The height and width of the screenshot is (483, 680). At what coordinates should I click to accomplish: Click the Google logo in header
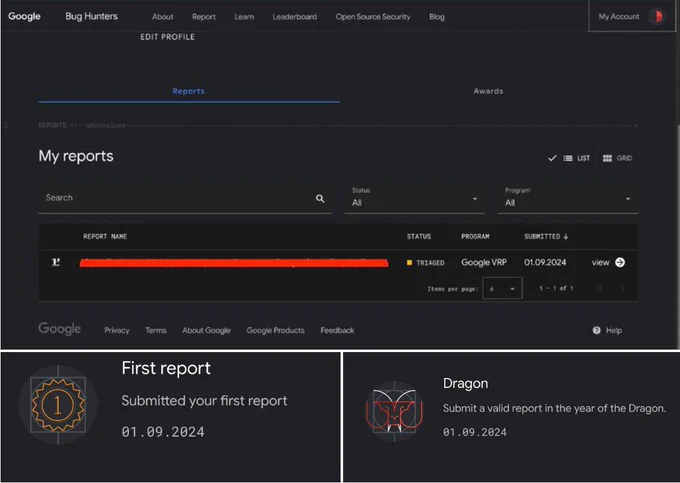24,16
